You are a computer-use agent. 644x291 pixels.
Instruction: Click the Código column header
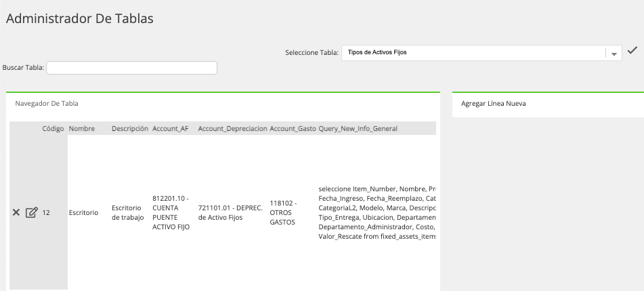coord(53,128)
